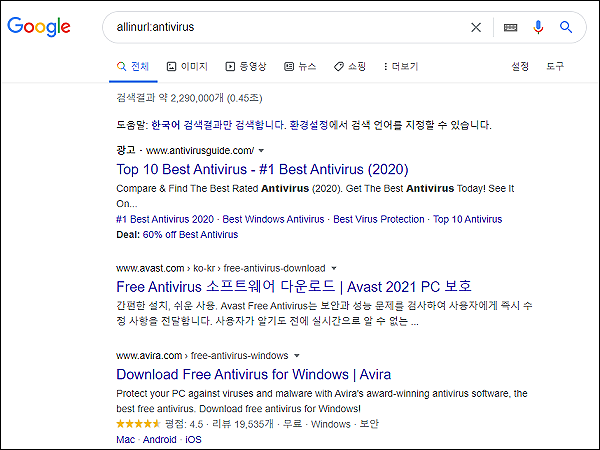Open 설정 settings menu

(x=520, y=67)
